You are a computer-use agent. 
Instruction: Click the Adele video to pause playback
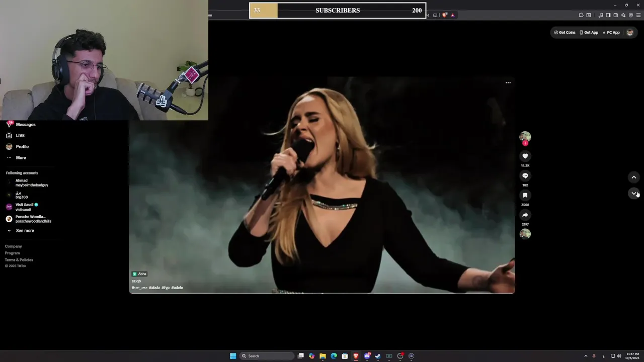(x=322, y=185)
